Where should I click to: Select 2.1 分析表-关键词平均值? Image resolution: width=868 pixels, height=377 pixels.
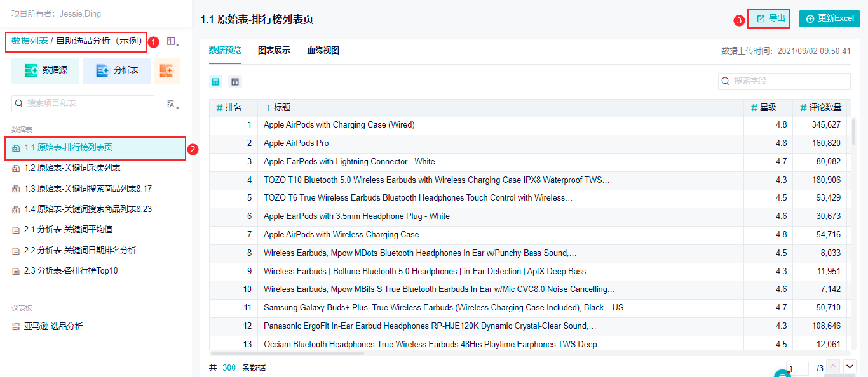click(68, 229)
